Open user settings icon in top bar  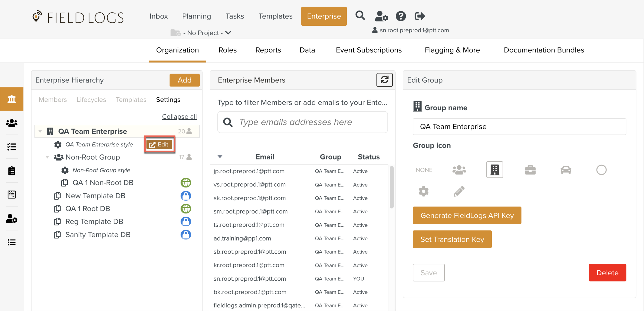click(x=381, y=16)
